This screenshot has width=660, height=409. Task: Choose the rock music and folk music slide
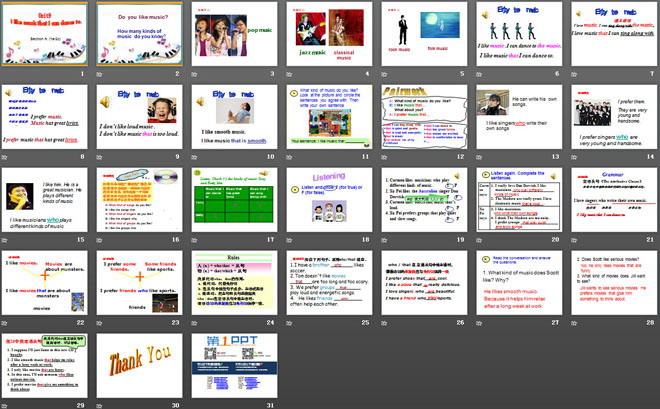click(421, 39)
